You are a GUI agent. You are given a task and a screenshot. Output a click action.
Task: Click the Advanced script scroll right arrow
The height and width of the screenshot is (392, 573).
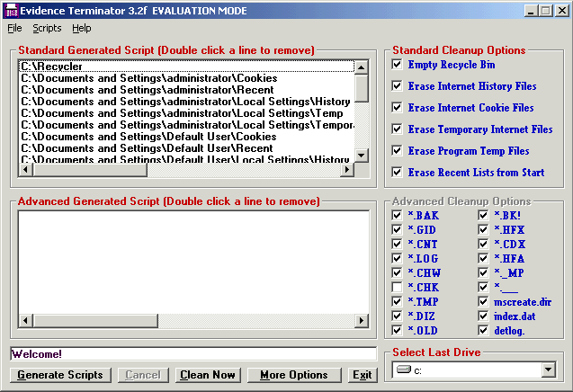[361, 320]
